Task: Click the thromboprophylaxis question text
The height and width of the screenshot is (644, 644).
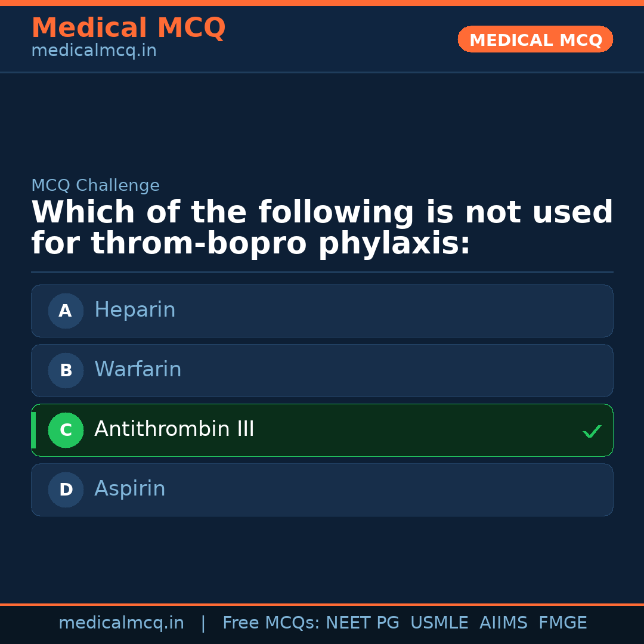Action: (322, 228)
